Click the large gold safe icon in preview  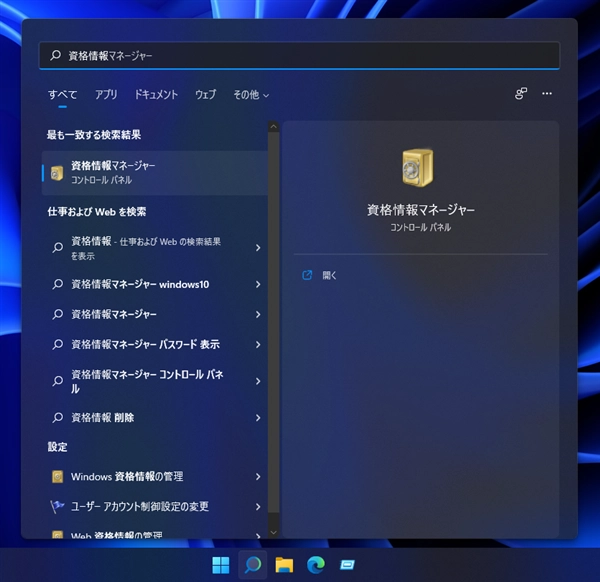click(x=418, y=168)
